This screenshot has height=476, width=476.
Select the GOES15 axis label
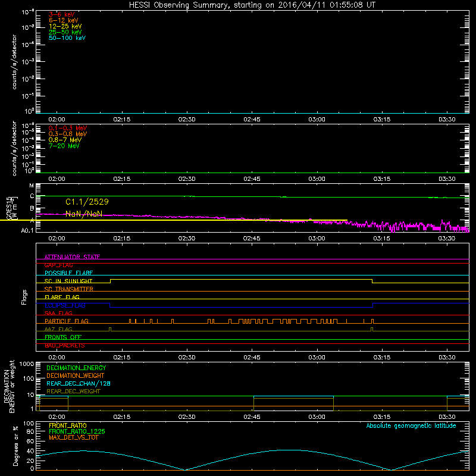(8, 208)
